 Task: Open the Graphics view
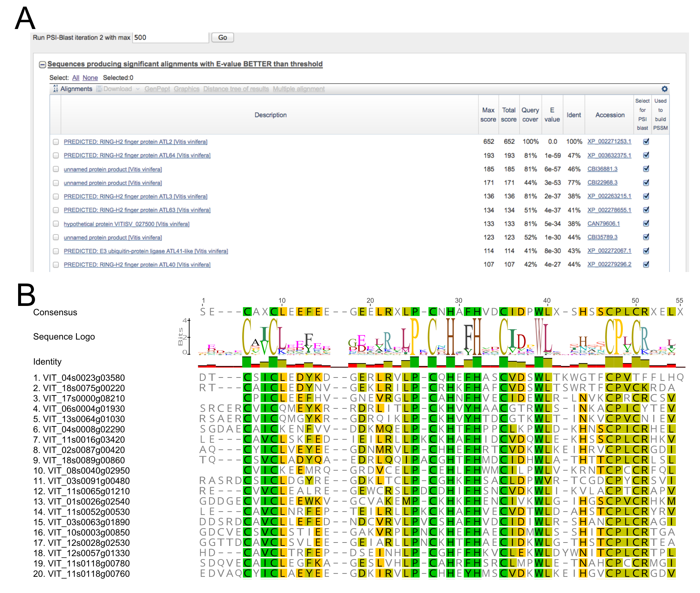tap(186, 89)
